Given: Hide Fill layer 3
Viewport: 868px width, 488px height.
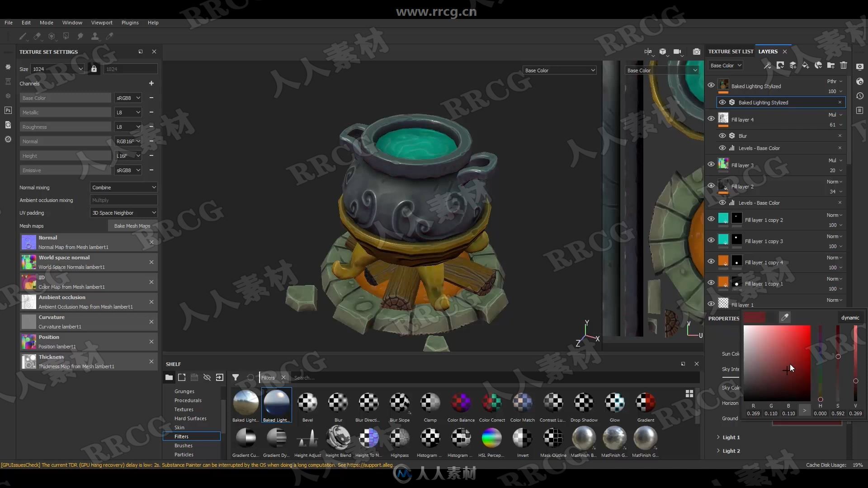Looking at the screenshot, I should click(x=711, y=164).
